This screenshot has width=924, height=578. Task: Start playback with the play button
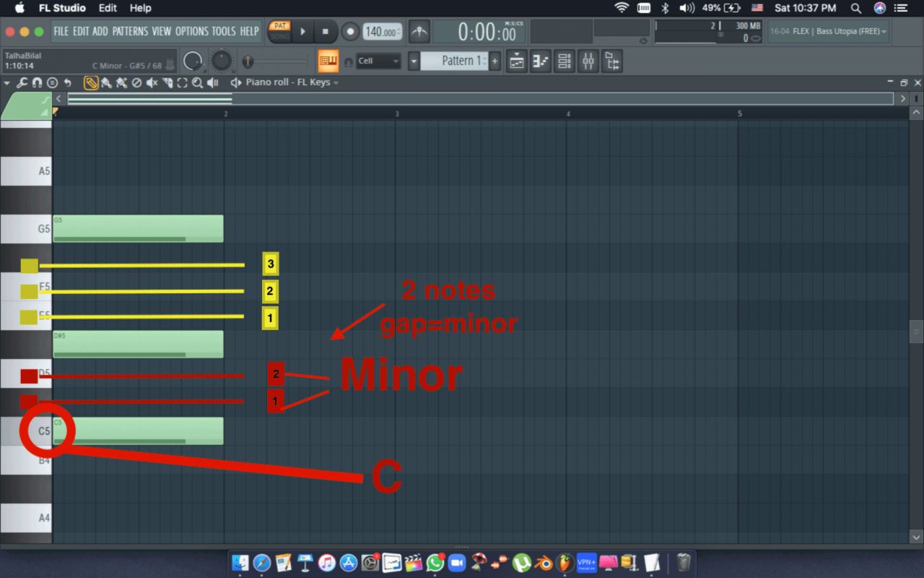(x=303, y=32)
